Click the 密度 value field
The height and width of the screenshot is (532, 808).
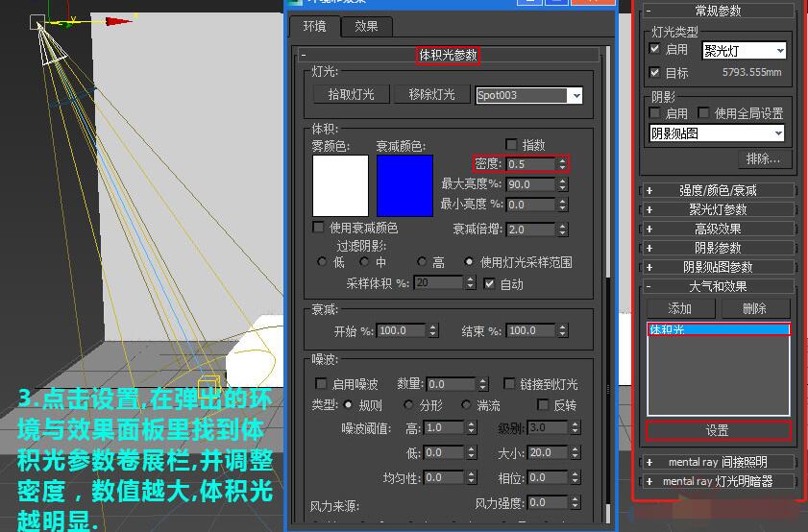tap(530, 164)
